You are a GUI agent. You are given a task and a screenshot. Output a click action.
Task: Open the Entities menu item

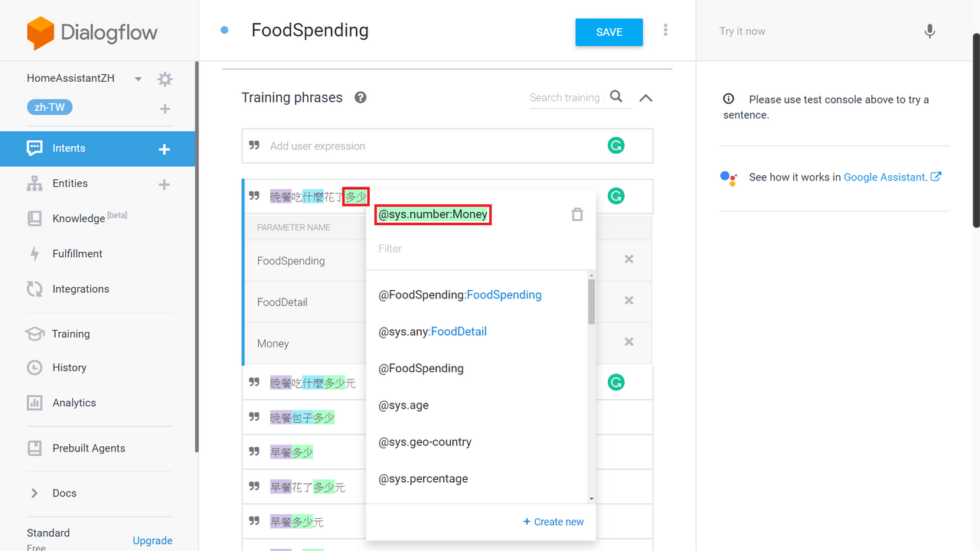click(70, 184)
